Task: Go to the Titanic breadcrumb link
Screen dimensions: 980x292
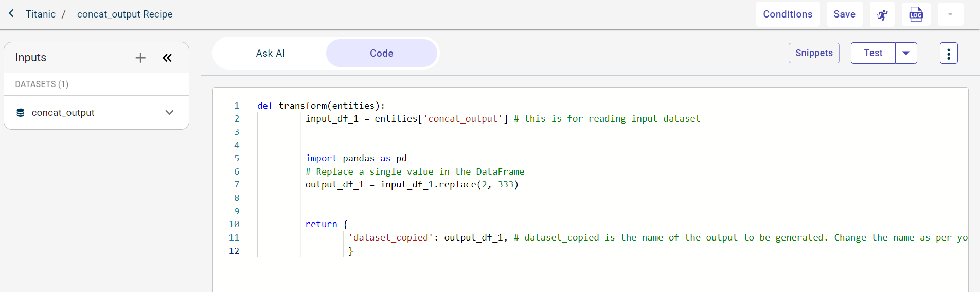Action: [41, 14]
